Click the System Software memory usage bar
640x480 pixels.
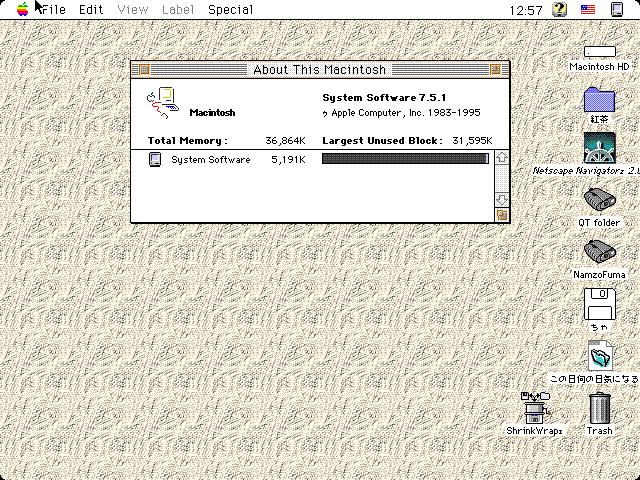pos(405,159)
